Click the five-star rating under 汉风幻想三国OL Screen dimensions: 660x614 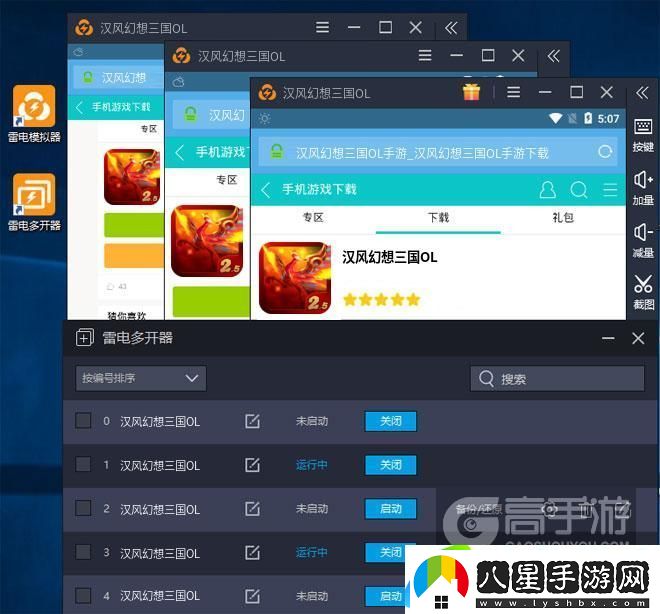382,300
